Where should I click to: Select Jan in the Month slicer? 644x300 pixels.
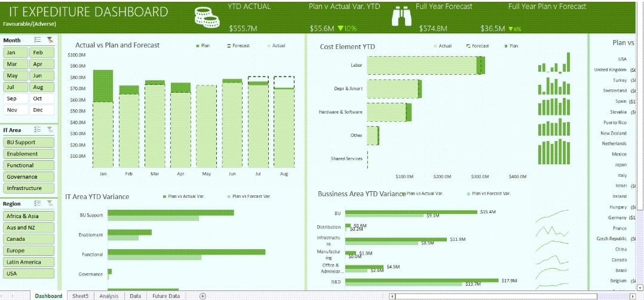(x=16, y=53)
